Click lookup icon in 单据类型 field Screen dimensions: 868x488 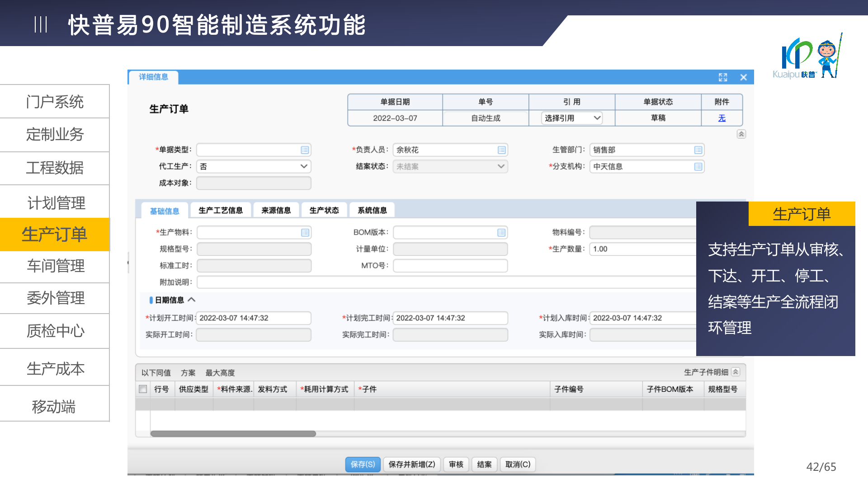point(305,150)
